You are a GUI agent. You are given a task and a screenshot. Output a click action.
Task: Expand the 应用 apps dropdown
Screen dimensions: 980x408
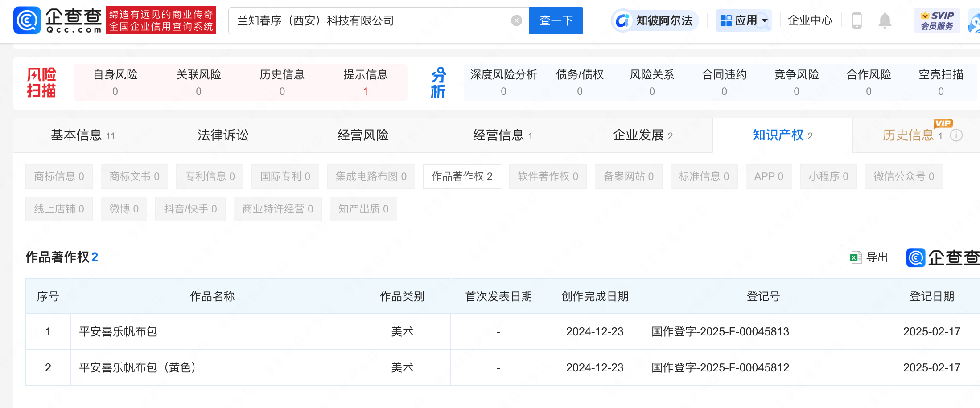(743, 20)
